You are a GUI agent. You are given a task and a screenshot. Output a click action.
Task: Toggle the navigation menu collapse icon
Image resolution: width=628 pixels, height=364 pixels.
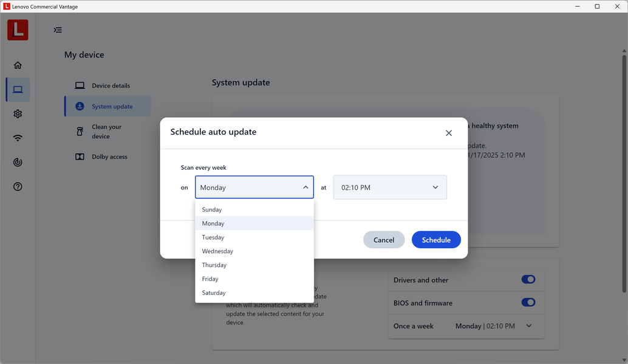58,30
